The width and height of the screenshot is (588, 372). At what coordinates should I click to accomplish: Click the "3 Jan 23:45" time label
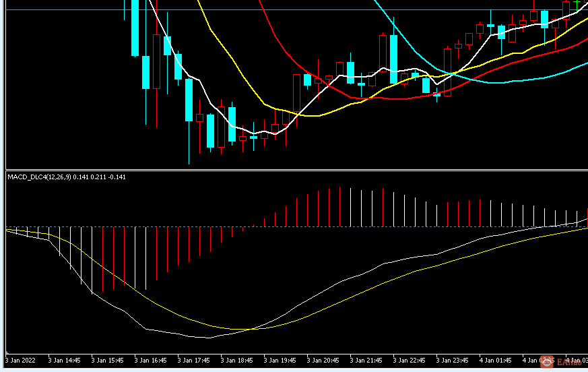coord(453,361)
